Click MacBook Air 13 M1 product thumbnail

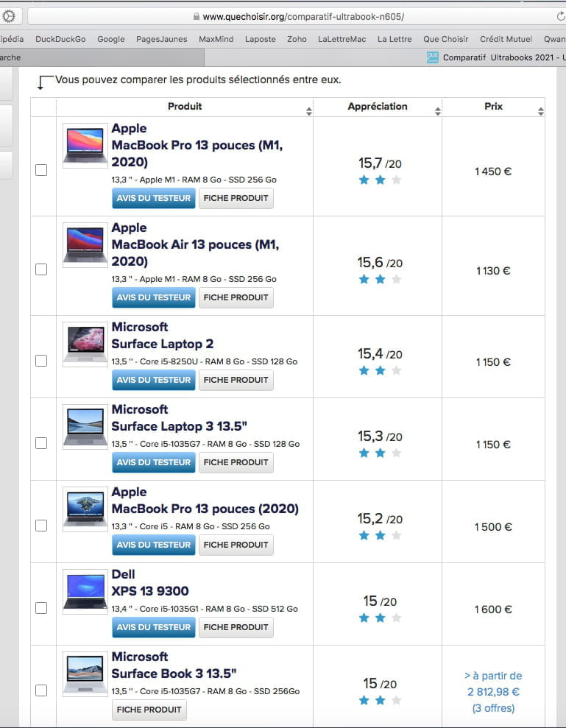[85, 244]
